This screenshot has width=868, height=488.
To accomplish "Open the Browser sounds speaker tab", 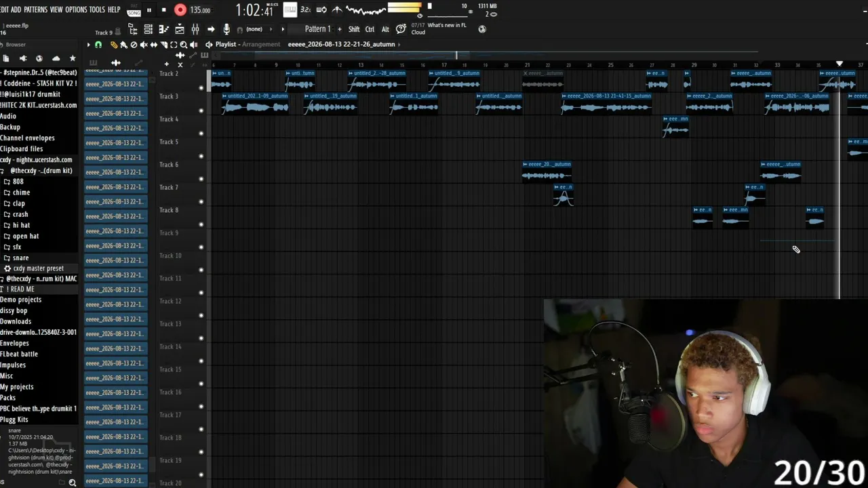I will pos(22,59).
